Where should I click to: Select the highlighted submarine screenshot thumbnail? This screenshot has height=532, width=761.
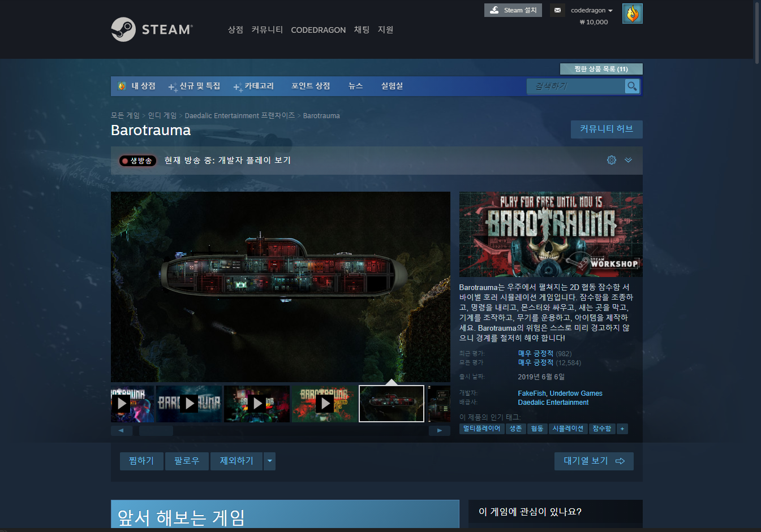(x=392, y=404)
